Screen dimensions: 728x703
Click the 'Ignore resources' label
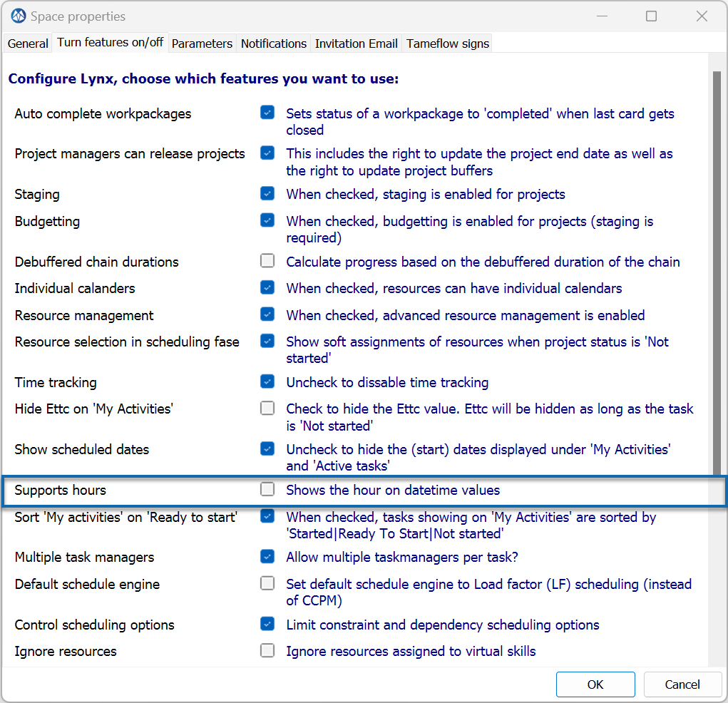(x=66, y=652)
